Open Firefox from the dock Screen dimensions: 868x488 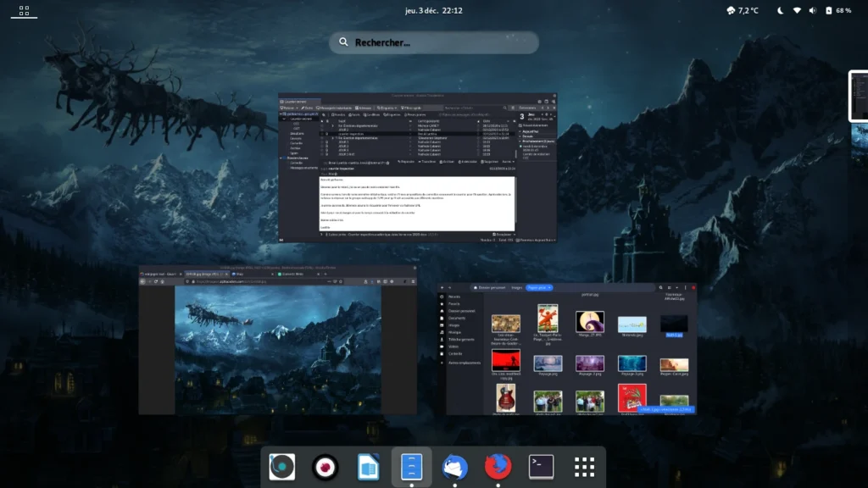pyautogui.click(x=498, y=467)
